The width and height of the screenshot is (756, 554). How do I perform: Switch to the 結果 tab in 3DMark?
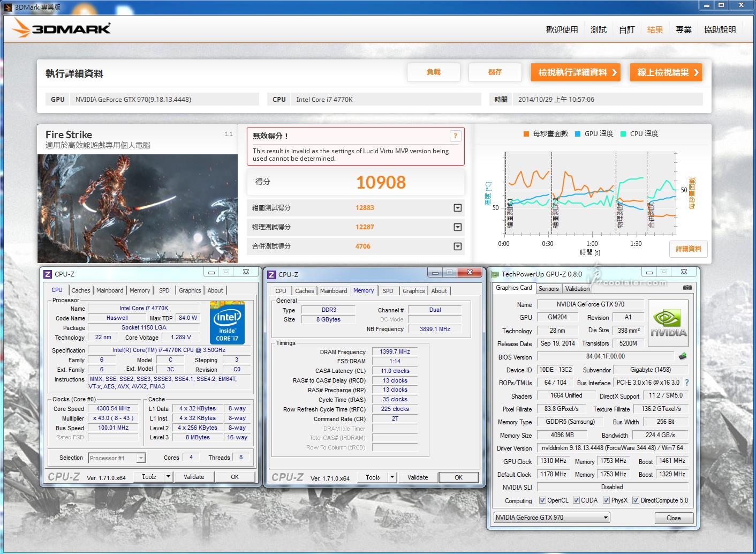tap(655, 30)
